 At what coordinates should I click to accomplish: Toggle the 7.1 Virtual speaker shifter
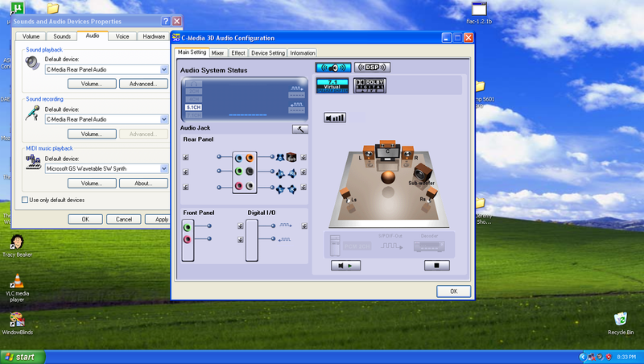tap(332, 85)
